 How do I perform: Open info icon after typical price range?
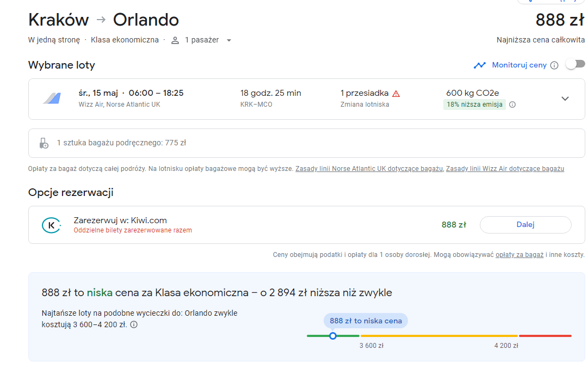click(134, 324)
